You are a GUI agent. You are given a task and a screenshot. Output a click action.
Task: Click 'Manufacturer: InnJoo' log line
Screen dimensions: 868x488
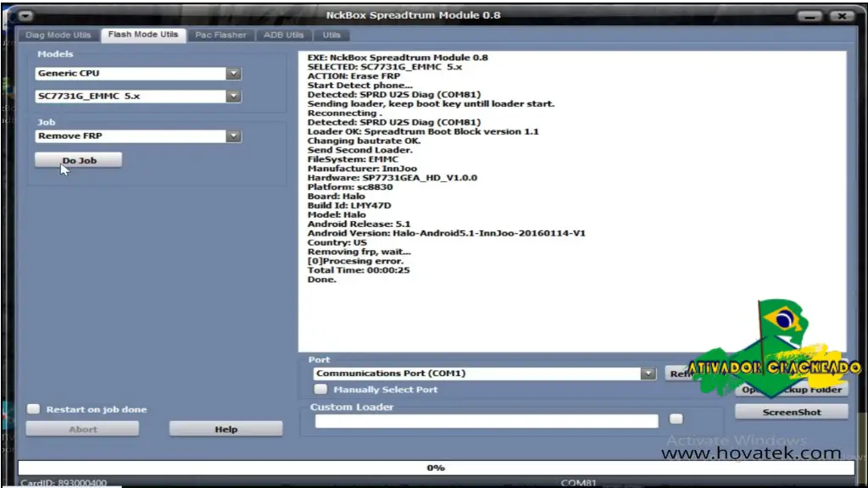coord(362,169)
